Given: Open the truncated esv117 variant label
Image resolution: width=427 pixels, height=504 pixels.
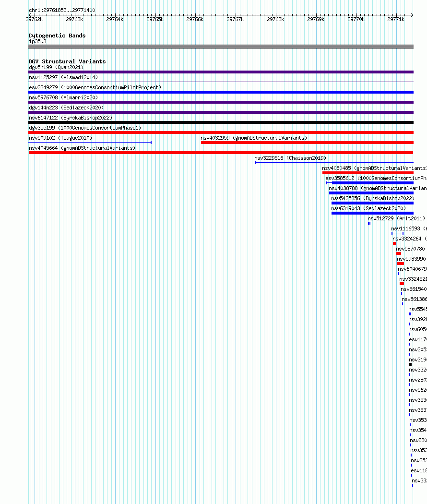Looking at the screenshot, I should coord(418,339).
